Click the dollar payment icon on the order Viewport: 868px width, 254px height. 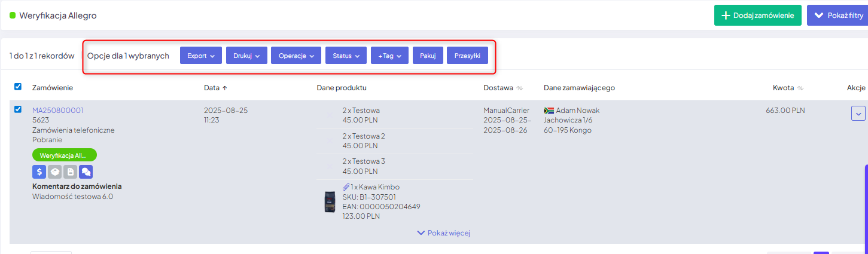tap(39, 172)
